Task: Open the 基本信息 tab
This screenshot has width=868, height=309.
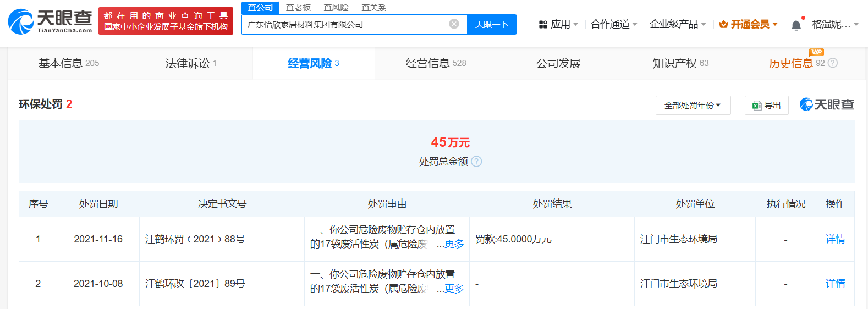Action: (69, 63)
